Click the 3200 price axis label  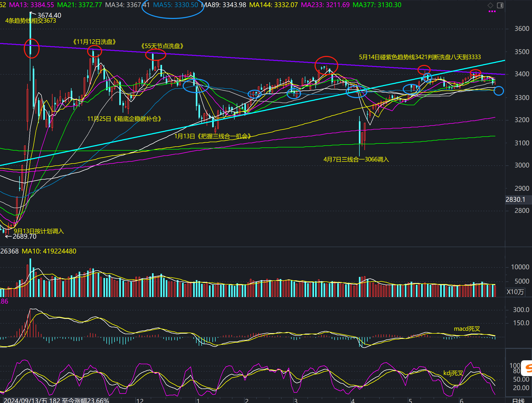pyautogui.click(x=522, y=120)
